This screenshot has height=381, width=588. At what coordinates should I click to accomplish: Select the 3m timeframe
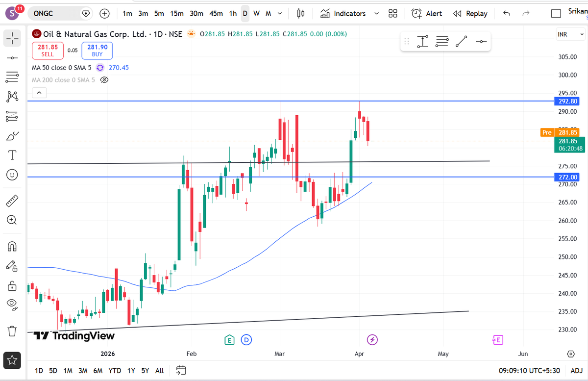143,14
